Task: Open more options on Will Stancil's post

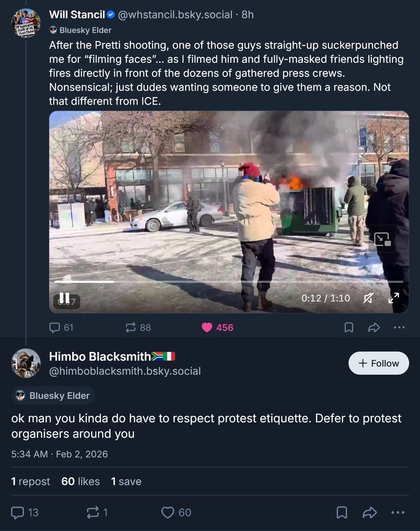Action: (x=399, y=328)
